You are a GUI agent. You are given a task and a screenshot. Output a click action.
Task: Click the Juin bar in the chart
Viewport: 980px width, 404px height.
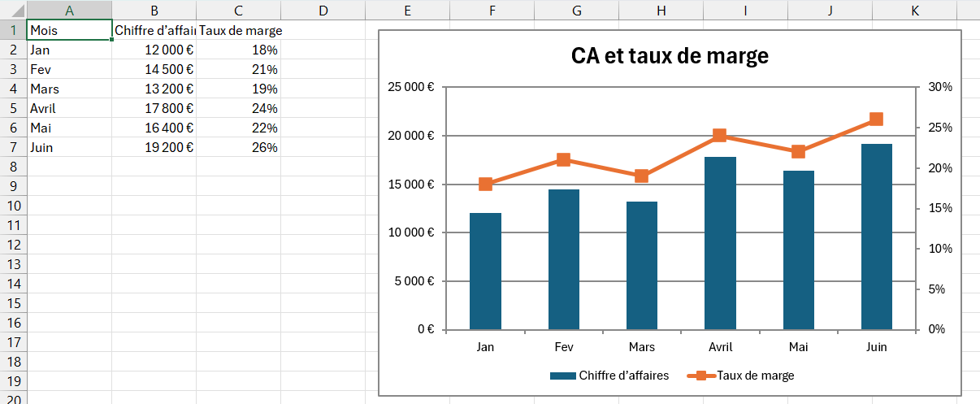(876, 237)
